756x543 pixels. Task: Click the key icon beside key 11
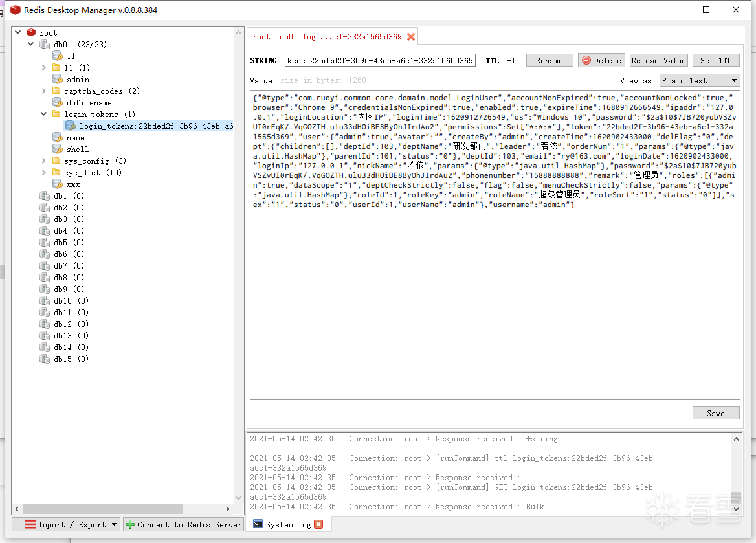point(58,56)
